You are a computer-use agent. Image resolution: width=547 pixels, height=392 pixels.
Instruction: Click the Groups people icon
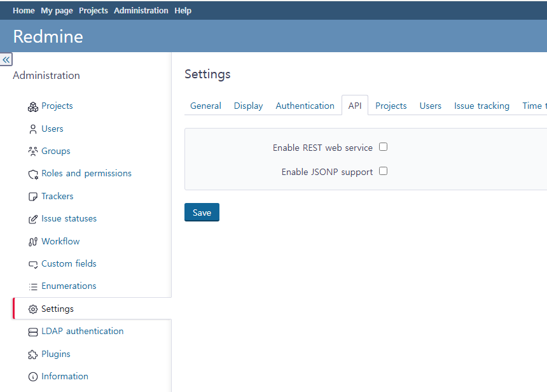coord(33,151)
